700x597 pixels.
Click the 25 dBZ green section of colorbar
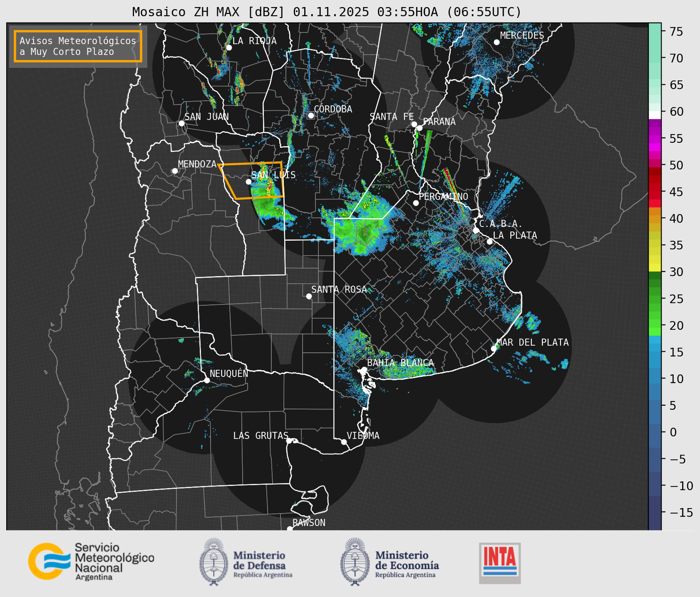click(x=654, y=299)
